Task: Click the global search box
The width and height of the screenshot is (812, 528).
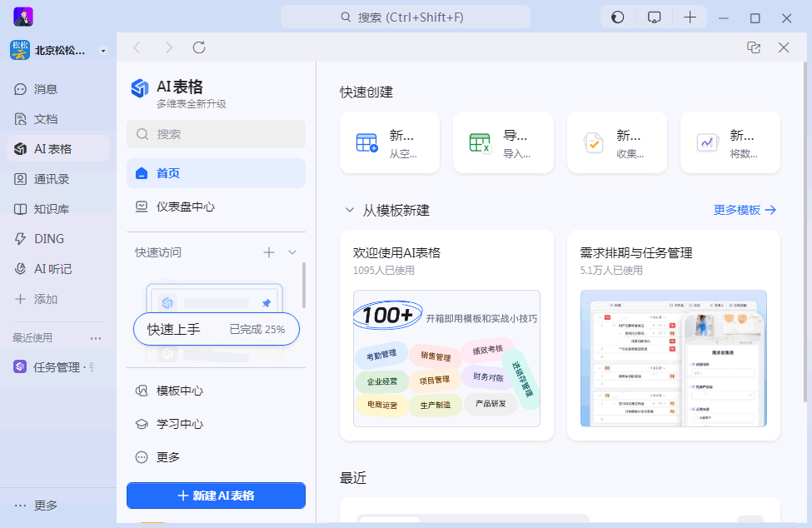Action: (405, 17)
